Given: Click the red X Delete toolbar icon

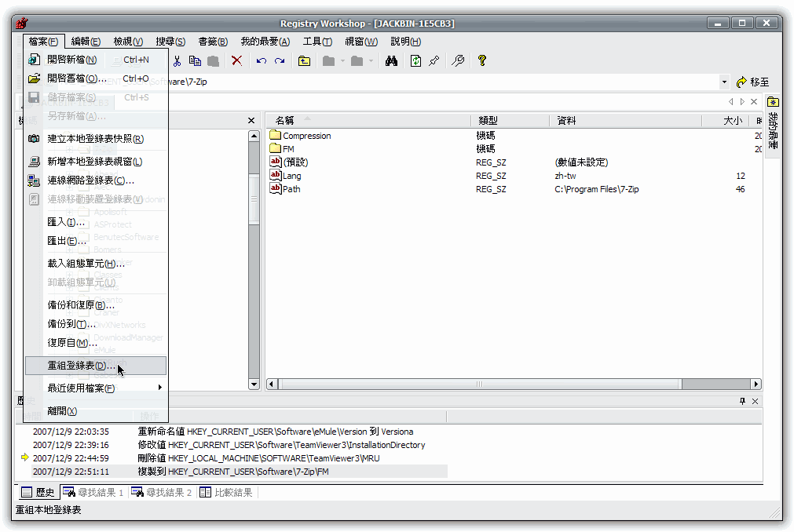Looking at the screenshot, I should click(x=236, y=60).
